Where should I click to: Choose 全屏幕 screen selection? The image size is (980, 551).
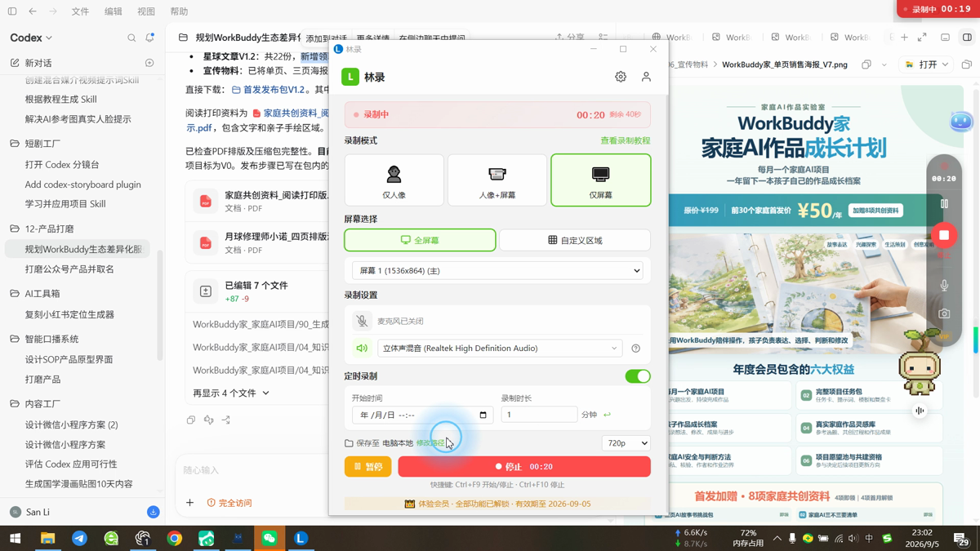point(420,240)
